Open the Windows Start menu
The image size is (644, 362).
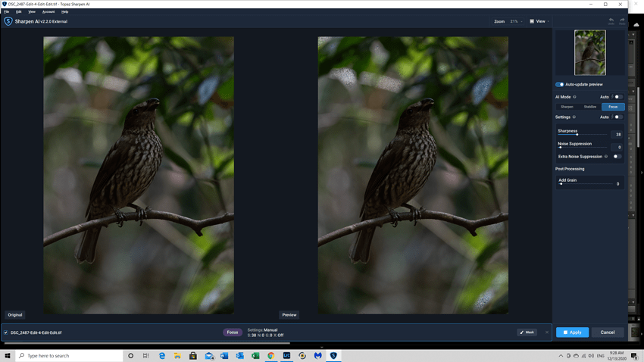[8, 356]
